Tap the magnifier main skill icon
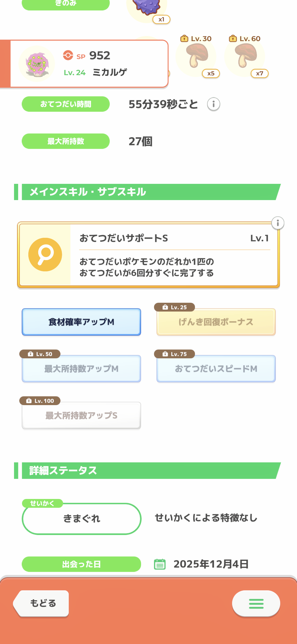Viewport: 297px width, 644px height. click(45, 255)
